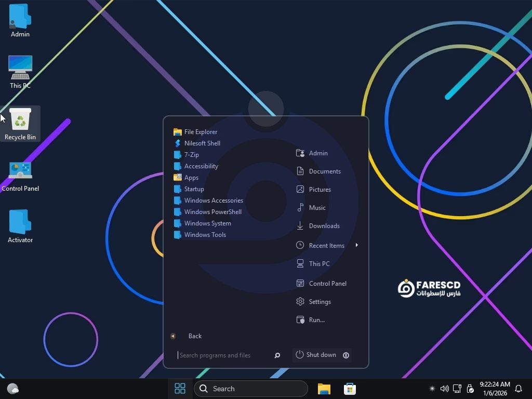Viewport: 532px width, 399px height.
Task: Open Settings from the Start menu
Action: coord(320,302)
